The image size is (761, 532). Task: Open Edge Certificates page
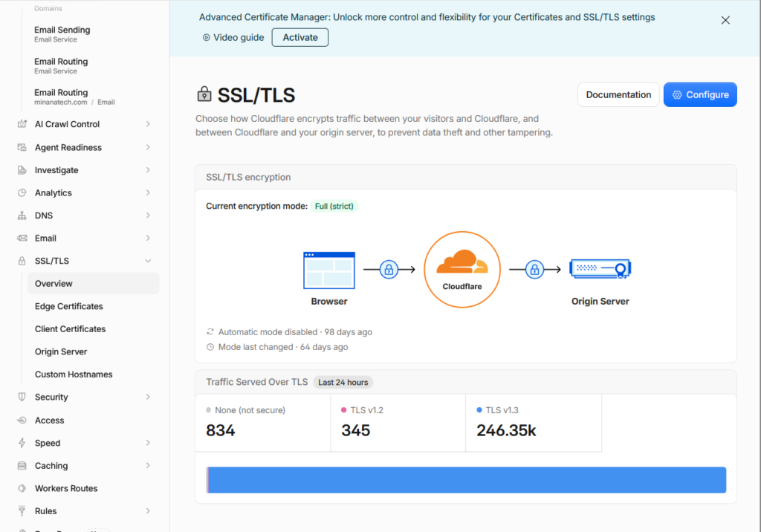[x=69, y=306]
